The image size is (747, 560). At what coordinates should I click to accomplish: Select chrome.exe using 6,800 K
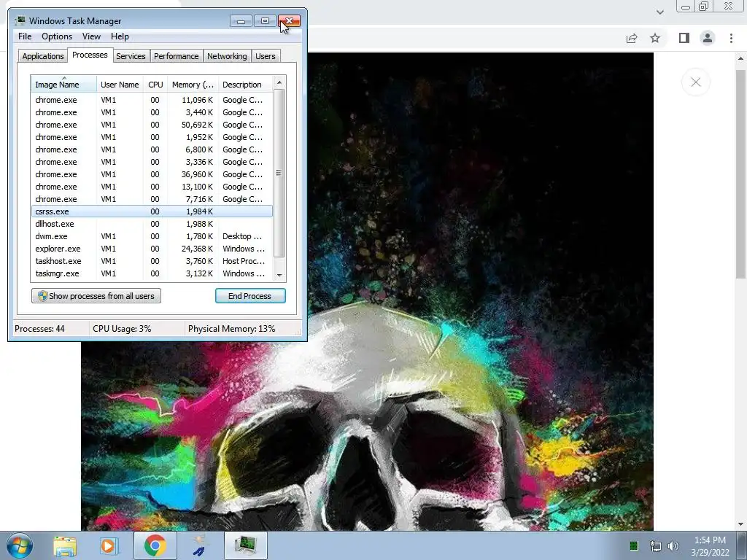pos(152,149)
